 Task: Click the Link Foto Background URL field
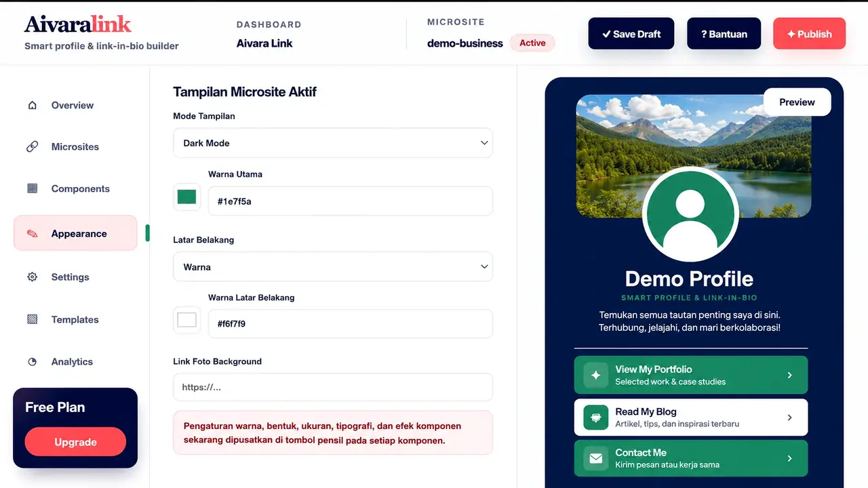(x=333, y=388)
